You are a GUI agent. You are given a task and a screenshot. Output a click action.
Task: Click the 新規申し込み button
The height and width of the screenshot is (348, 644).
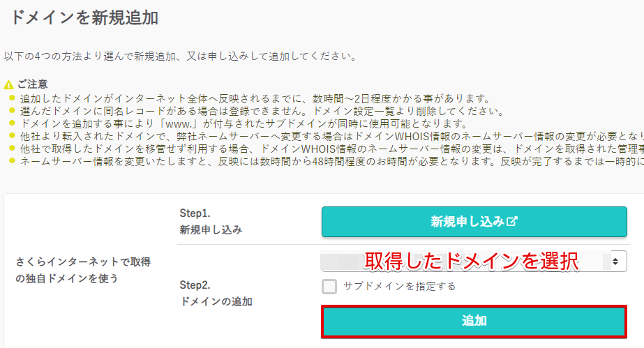point(474,222)
